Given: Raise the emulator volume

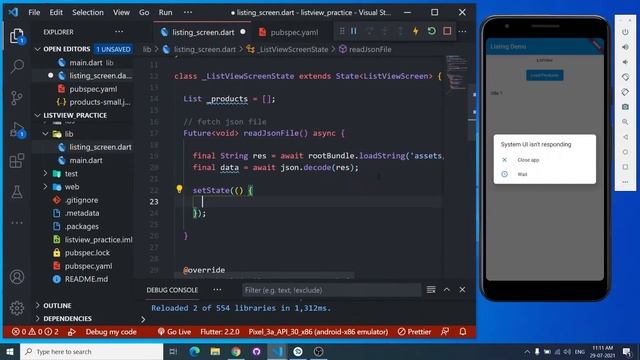Looking at the screenshot, I should pyautogui.click(x=625, y=47).
